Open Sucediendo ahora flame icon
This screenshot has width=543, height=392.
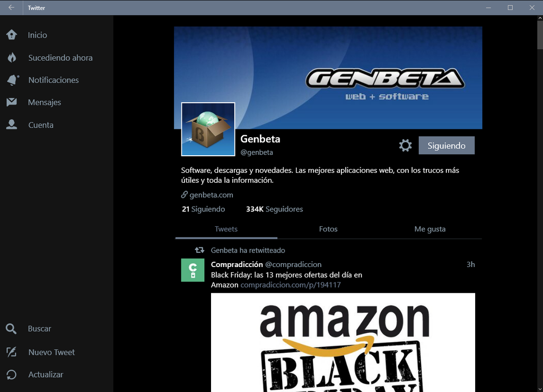point(12,58)
